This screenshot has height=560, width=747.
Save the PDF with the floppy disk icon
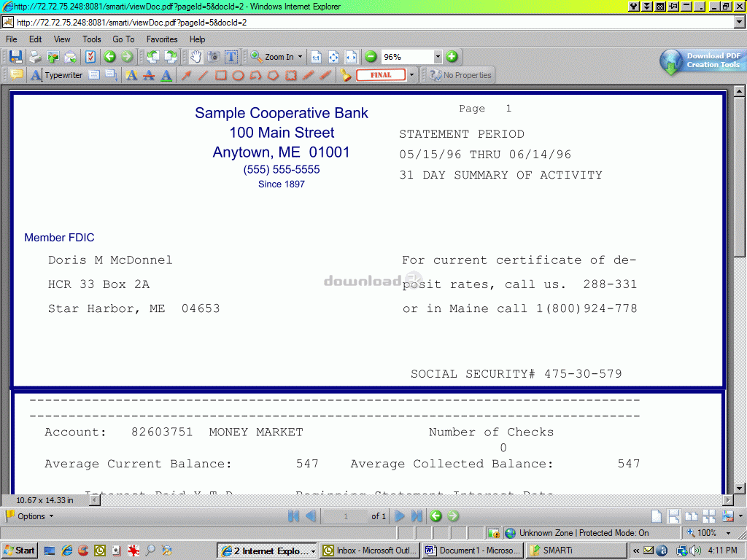click(x=16, y=57)
